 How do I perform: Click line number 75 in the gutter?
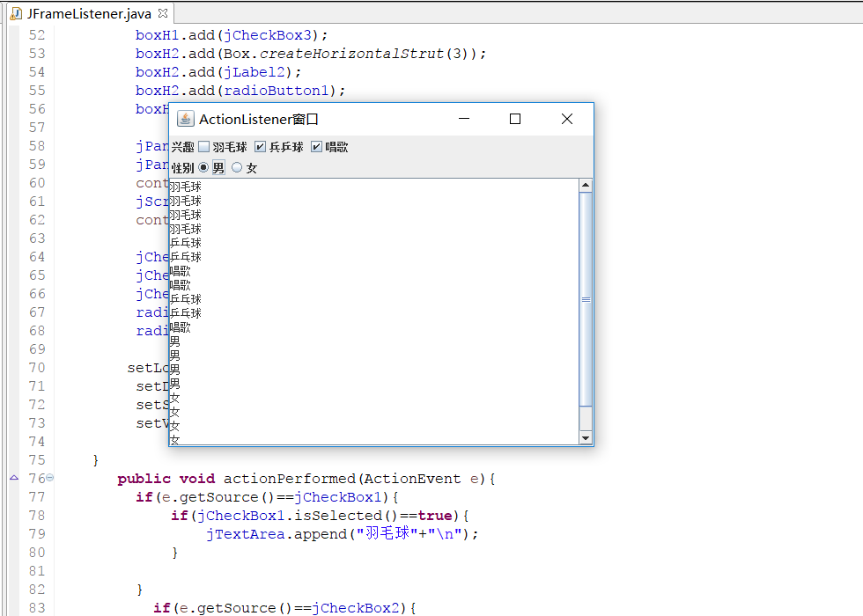[x=37, y=459]
